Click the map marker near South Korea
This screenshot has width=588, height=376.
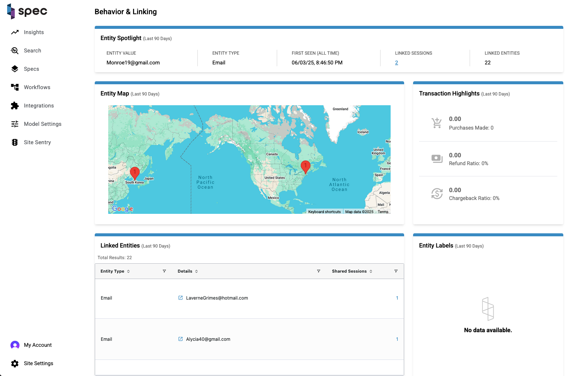(135, 173)
